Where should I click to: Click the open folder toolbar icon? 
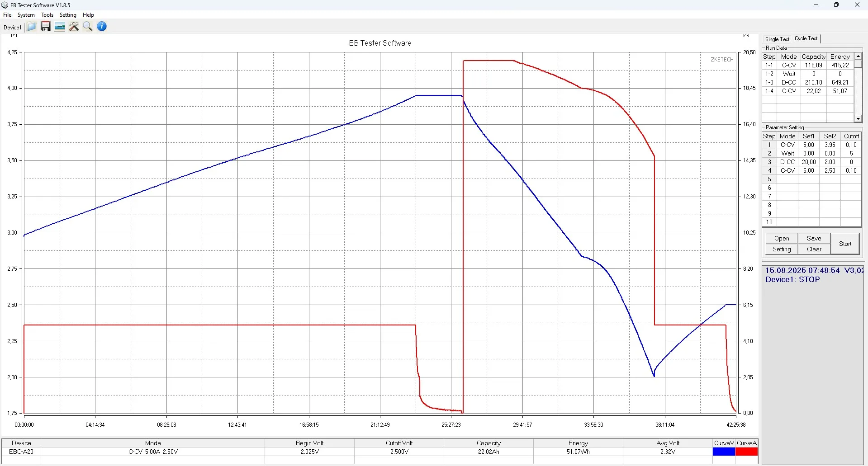tap(31, 27)
